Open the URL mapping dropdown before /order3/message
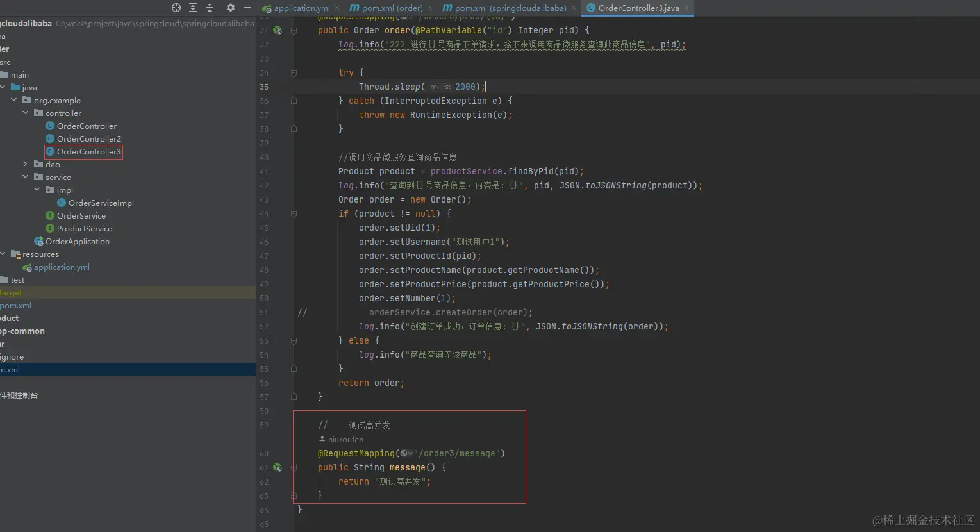This screenshot has height=532, width=980. [x=406, y=454]
